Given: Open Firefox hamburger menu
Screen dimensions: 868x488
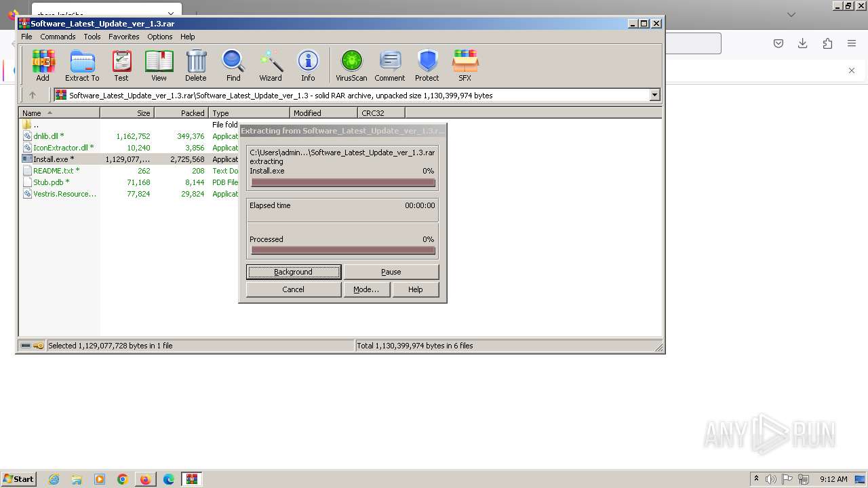Looking at the screenshot, I should (x=852, y=43).
